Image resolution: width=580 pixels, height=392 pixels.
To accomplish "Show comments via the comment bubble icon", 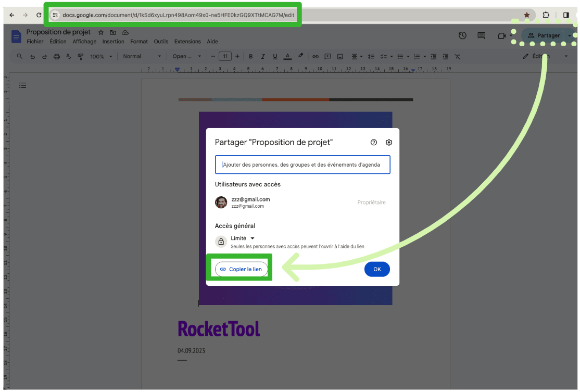I will [x=482, y=35].
